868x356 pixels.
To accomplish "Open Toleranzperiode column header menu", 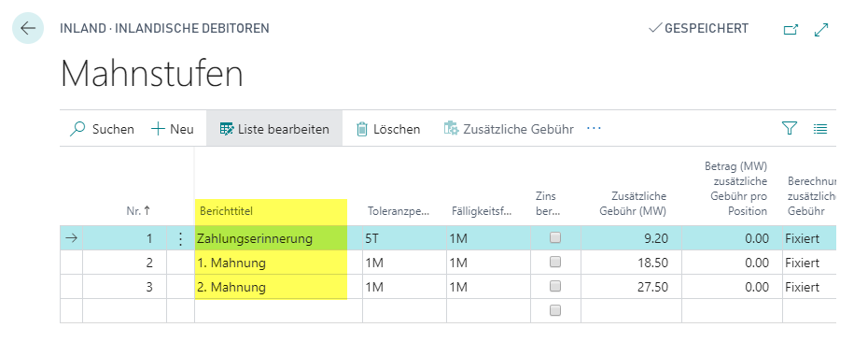I will 399,211.
